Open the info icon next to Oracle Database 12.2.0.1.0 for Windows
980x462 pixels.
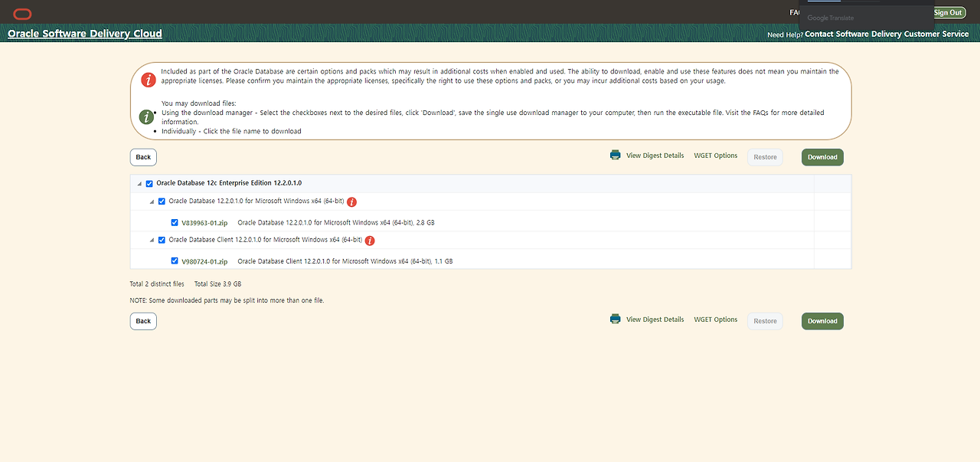pos(352,202)
